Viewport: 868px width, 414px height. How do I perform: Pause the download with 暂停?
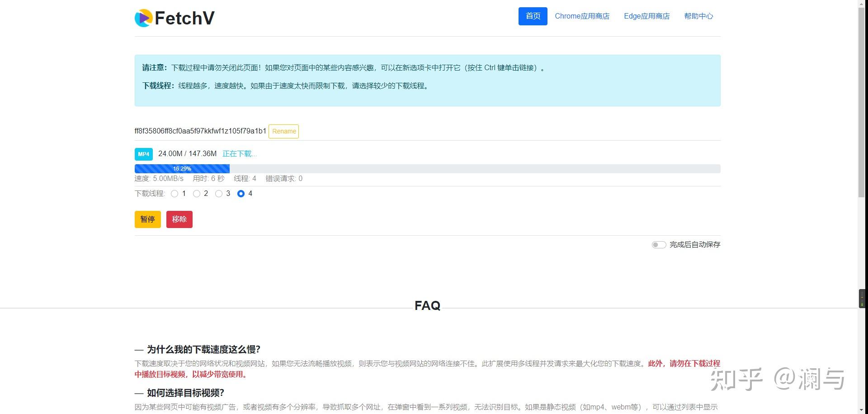[x=148, y=219]
